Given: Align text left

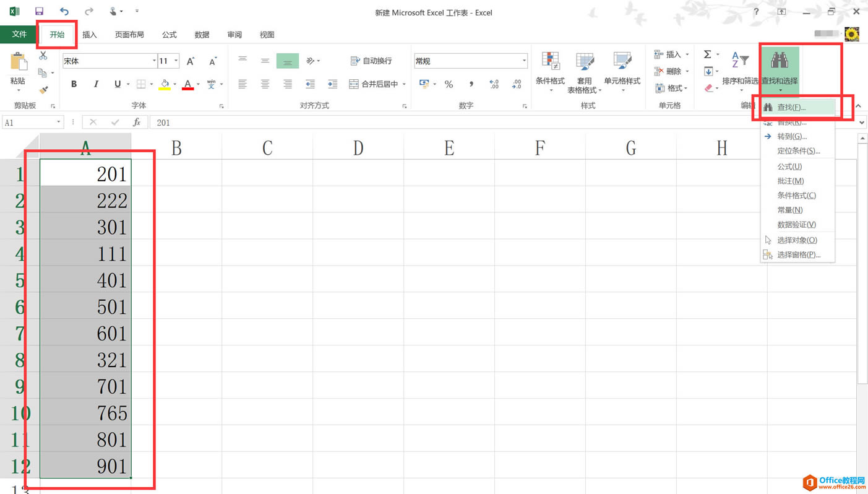Looking at the screenshot, I should pos(243,84).
